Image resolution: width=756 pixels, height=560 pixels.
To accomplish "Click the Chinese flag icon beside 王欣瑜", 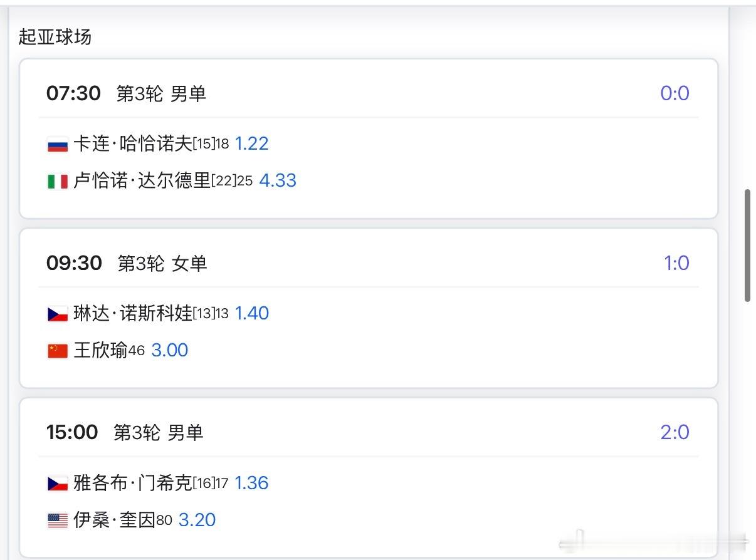I will 58,350.
